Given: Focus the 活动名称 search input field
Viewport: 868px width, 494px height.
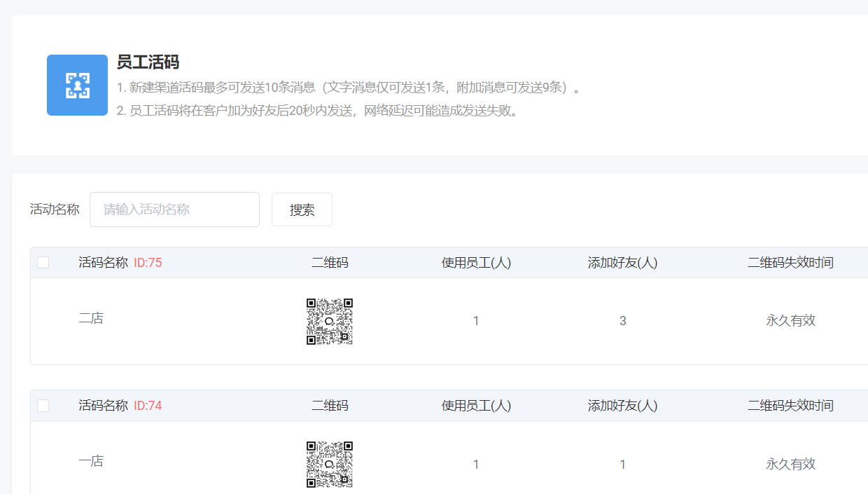Looking at the screenshot, I should click(x=174, y=210).
